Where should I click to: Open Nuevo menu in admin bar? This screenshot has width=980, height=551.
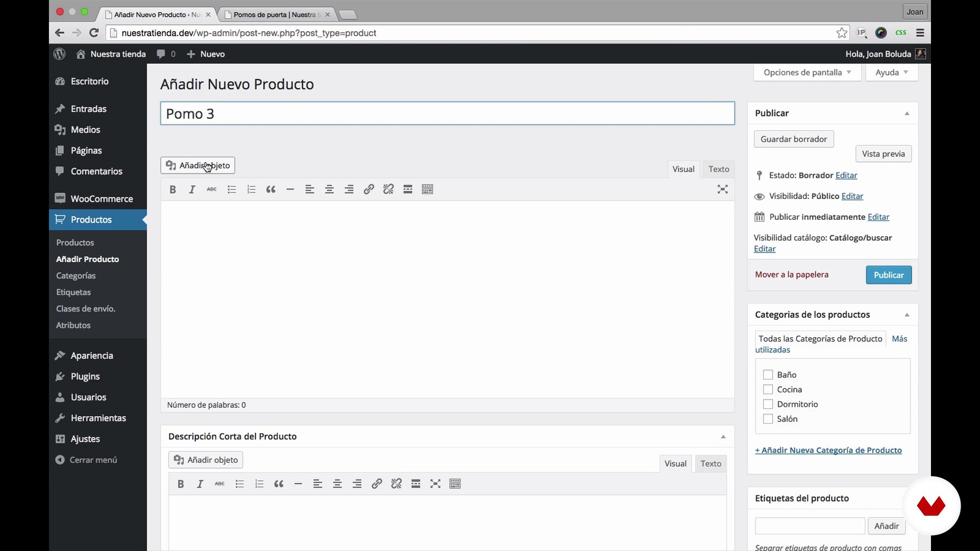pyautogui.click(x=206, y=54)
